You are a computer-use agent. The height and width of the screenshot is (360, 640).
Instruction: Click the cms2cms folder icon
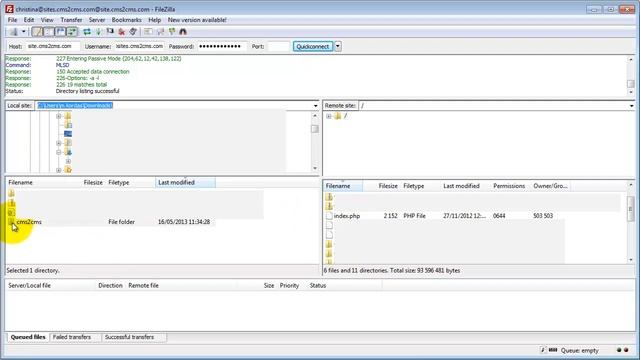[x=11, y=222]
